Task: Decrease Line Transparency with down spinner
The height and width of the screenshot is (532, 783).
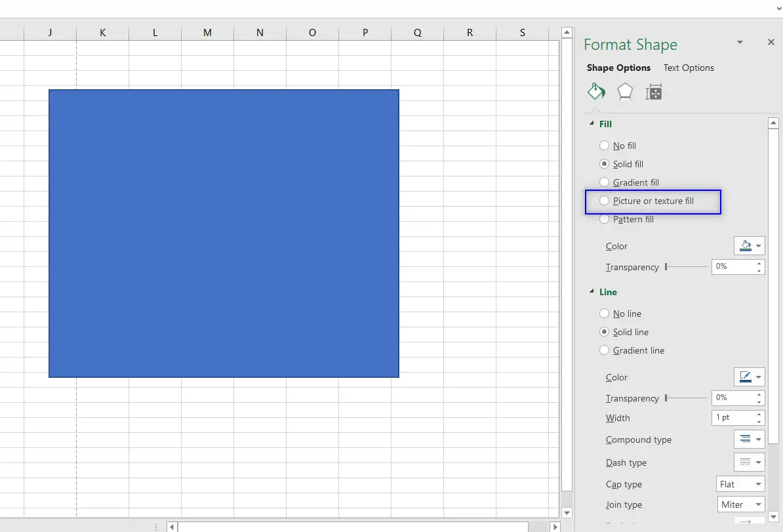Action: click(759, 402)
